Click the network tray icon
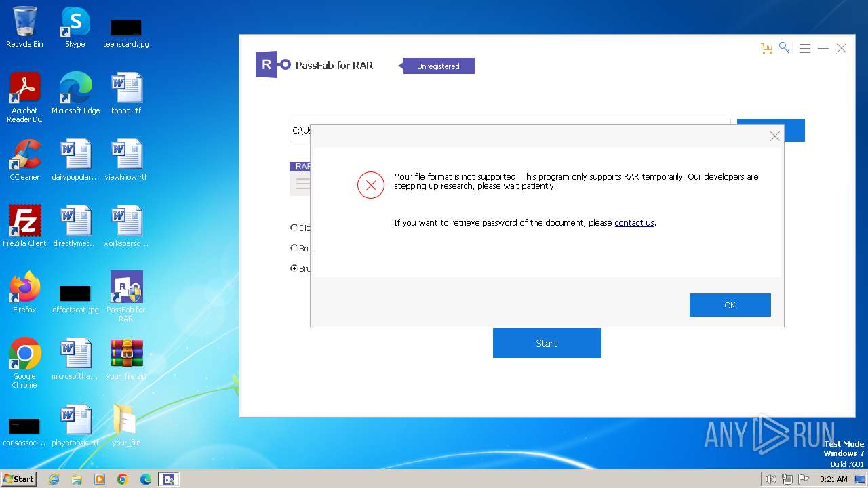 click(787, 479)
